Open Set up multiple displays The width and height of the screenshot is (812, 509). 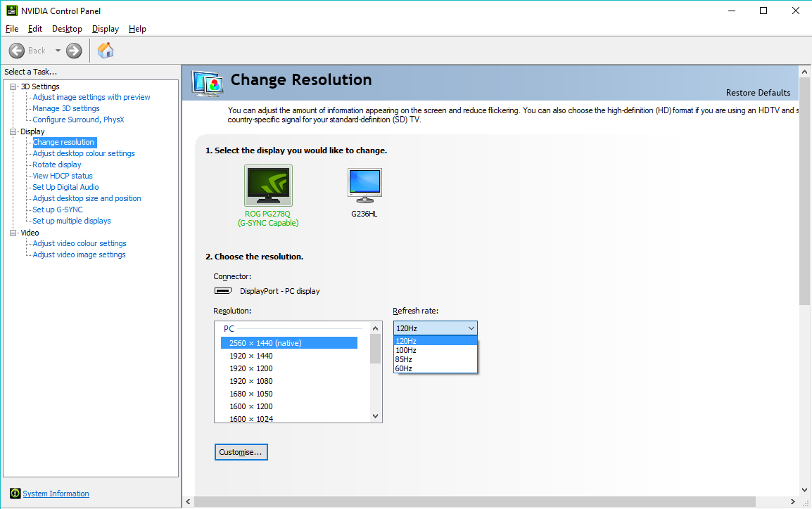click(x=72, y=221)
